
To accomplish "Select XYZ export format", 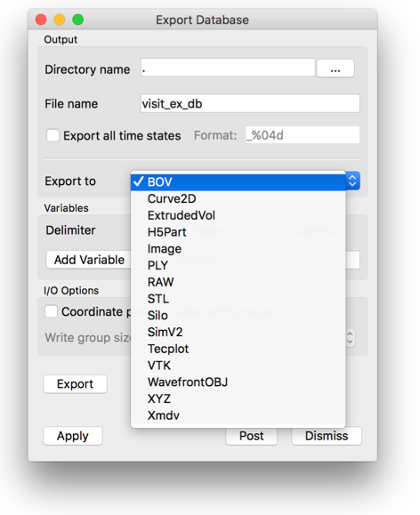I will coord(238,399).
